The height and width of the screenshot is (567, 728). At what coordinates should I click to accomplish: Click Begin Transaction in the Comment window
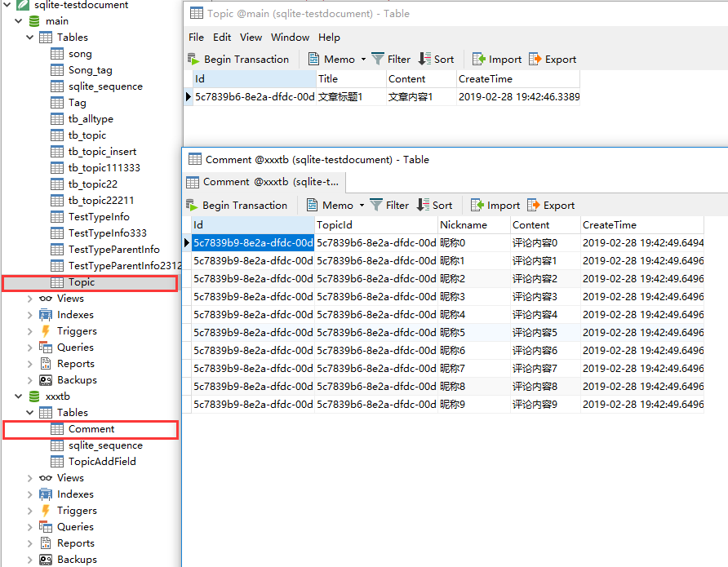(x=237, y=205)
